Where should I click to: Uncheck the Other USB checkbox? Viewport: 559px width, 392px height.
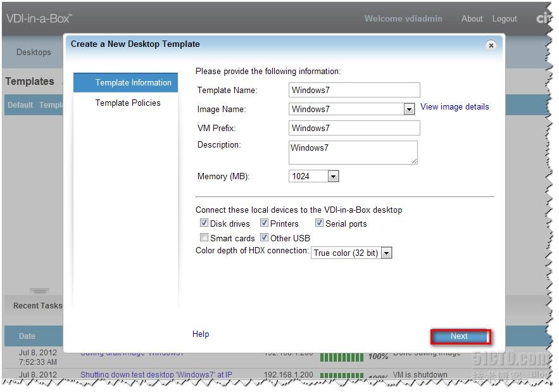coord(264,237)
